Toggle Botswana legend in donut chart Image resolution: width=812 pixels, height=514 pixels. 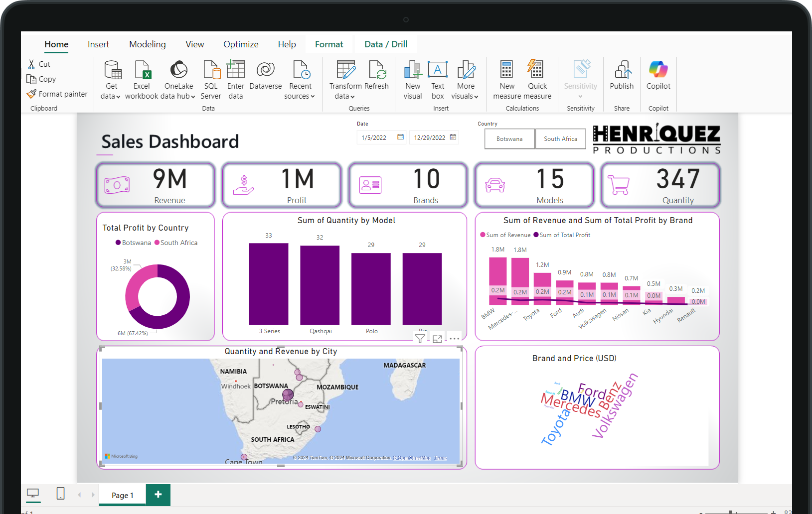click(x=133, y=243)
